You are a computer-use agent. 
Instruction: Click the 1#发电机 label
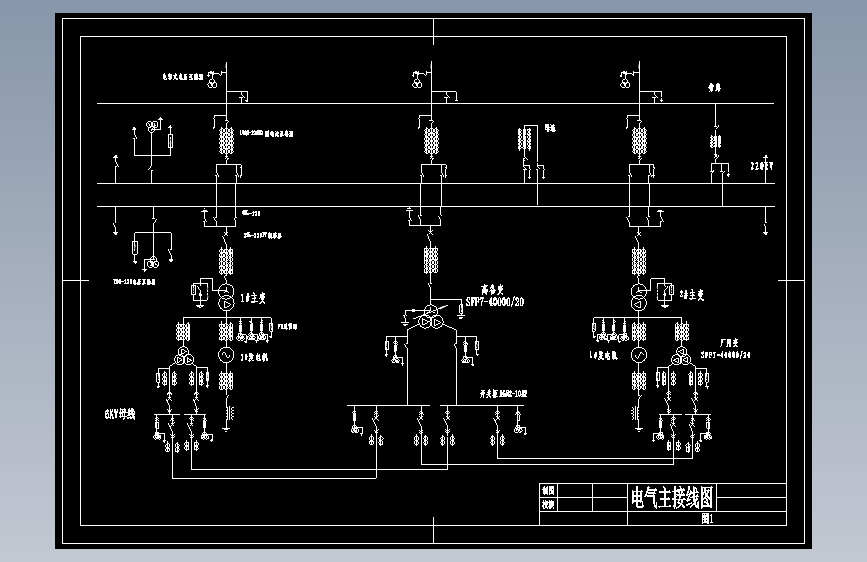pos(254,357)
